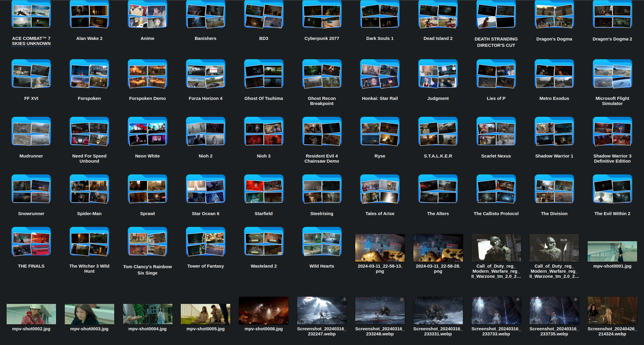Select 2024-03-11_22-58-13.png thumbnail
This screenshot has width=644, height=345.
coord(380,248)
